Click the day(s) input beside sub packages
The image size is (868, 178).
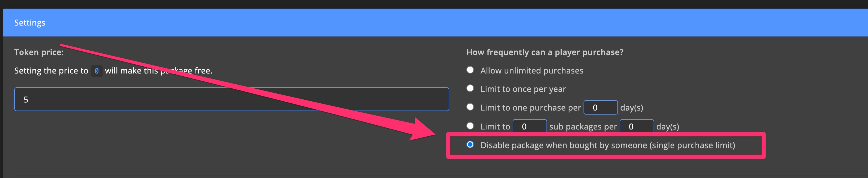[637, 126]
